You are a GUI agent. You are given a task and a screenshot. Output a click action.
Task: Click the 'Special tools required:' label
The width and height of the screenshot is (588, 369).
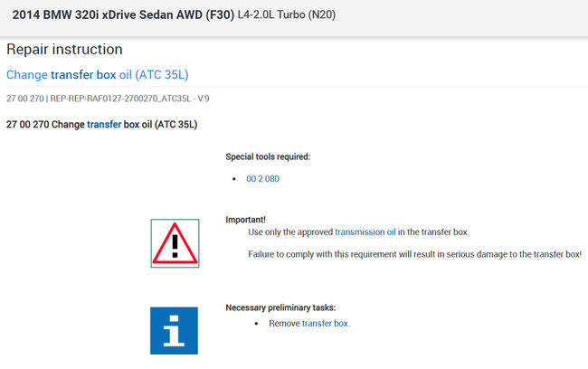point(268,156)
